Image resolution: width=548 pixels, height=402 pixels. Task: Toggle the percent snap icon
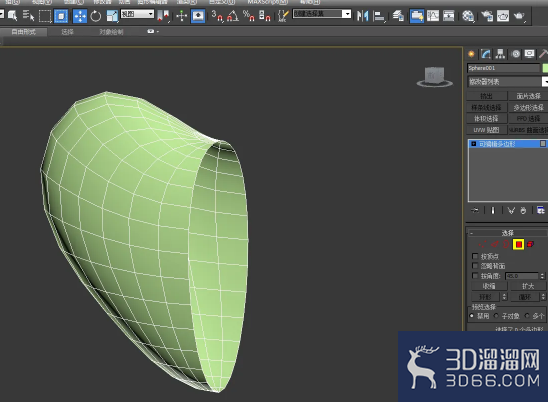(248, 16)
